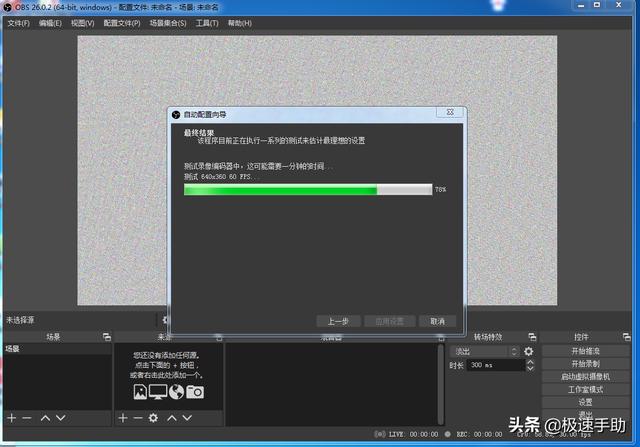Toggle 工作室模式 (Studio Mode)
This screenshot has width=640, height=447.
(585, 389)
